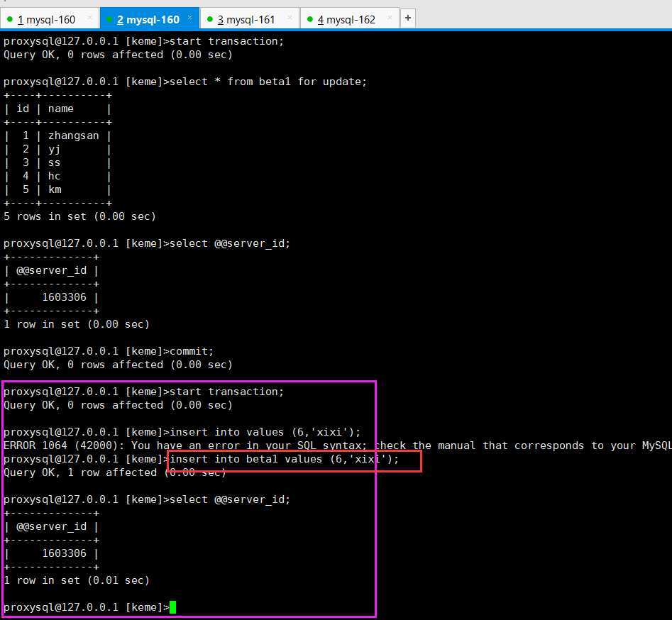
Task: Click the green terminal cursor at the prompt
Action: point(172,607)
